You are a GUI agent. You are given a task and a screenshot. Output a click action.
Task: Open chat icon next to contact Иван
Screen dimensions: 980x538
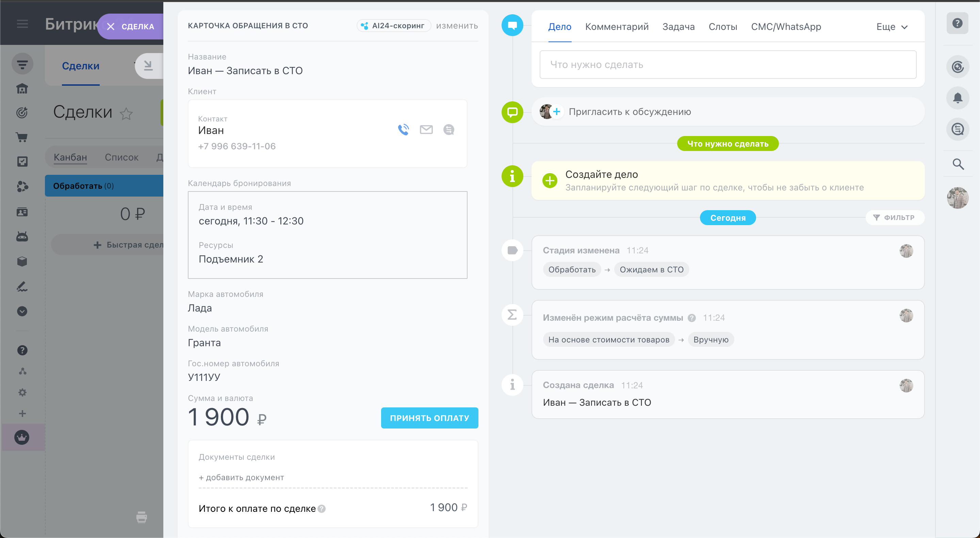448,130
